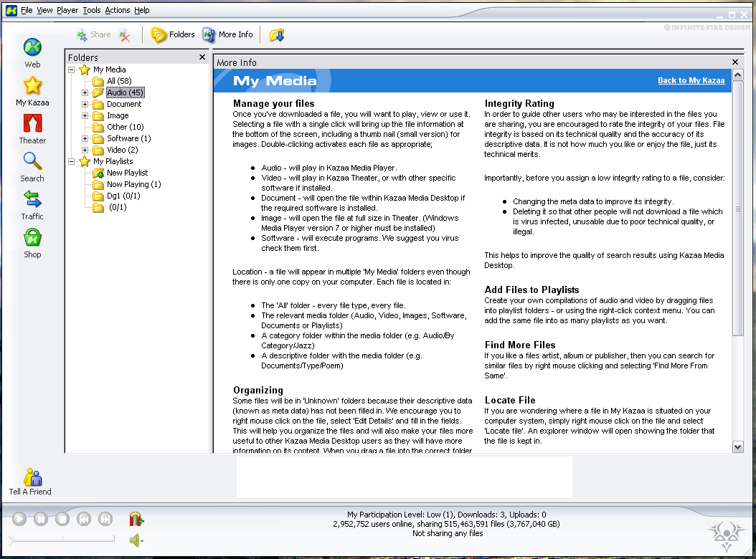The height and width of the screenshot is (559, 756).
Task: Follow the Back to My Kazaa link
Action: (x=691, y=80)
